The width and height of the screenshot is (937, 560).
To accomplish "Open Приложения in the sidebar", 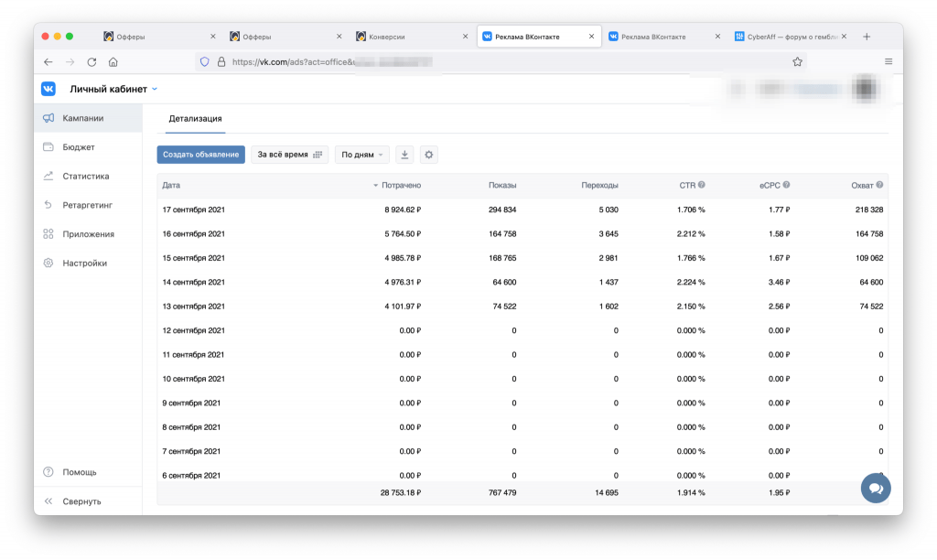I will point(88,234).
